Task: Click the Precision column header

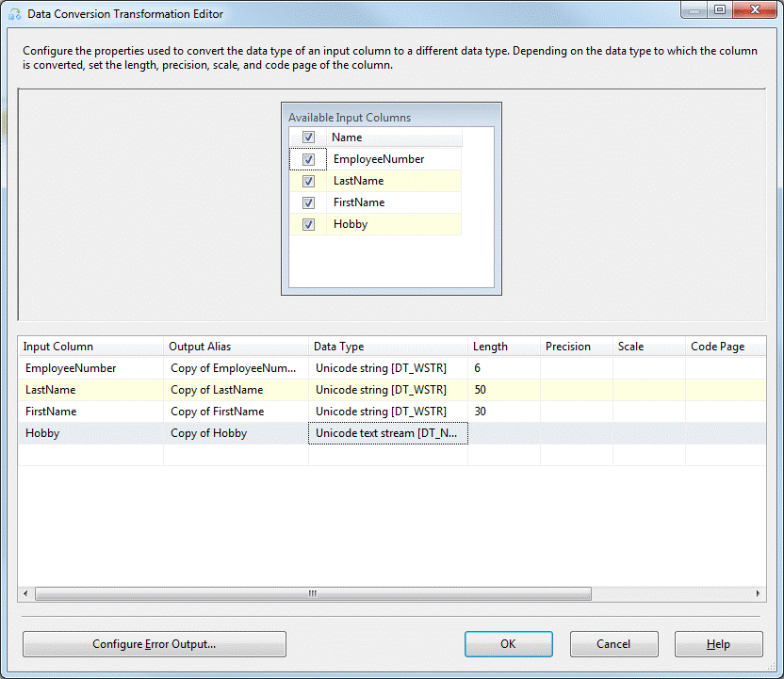Action: click(x=577, y=347)
